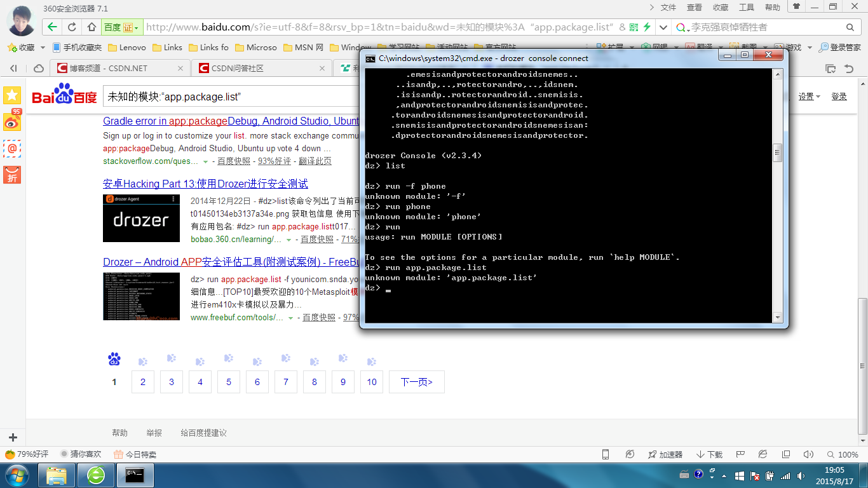Viewport: 868px width, 488px height.
Task: Click 登录 login link on Baidu
Action: (x=839, y=97)
